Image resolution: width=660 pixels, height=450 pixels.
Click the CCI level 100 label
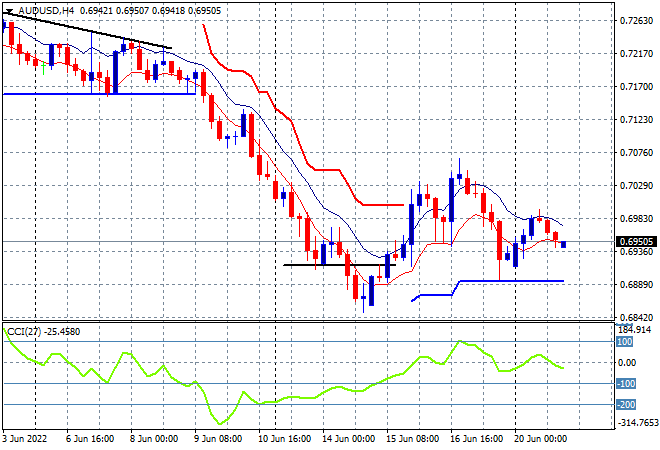pos(625,342)
